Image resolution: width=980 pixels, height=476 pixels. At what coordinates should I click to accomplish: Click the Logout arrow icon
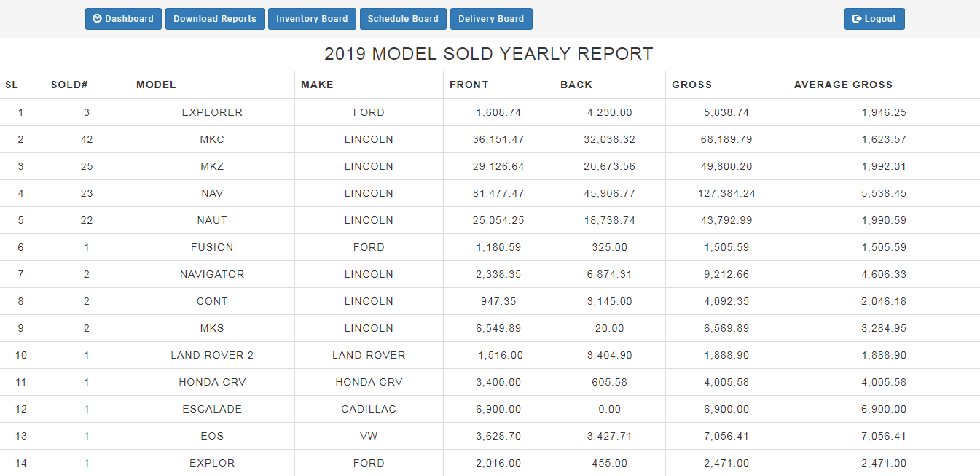point(857,19)
